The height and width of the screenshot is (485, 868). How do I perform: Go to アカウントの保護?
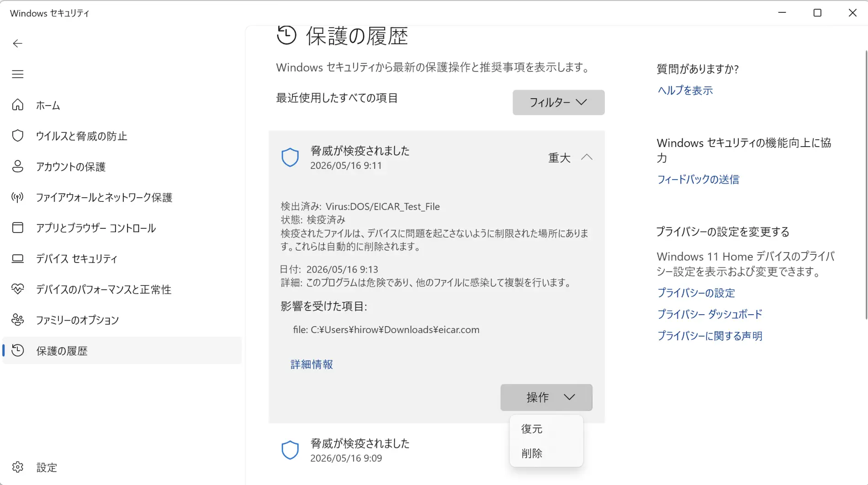pos(122,166)
